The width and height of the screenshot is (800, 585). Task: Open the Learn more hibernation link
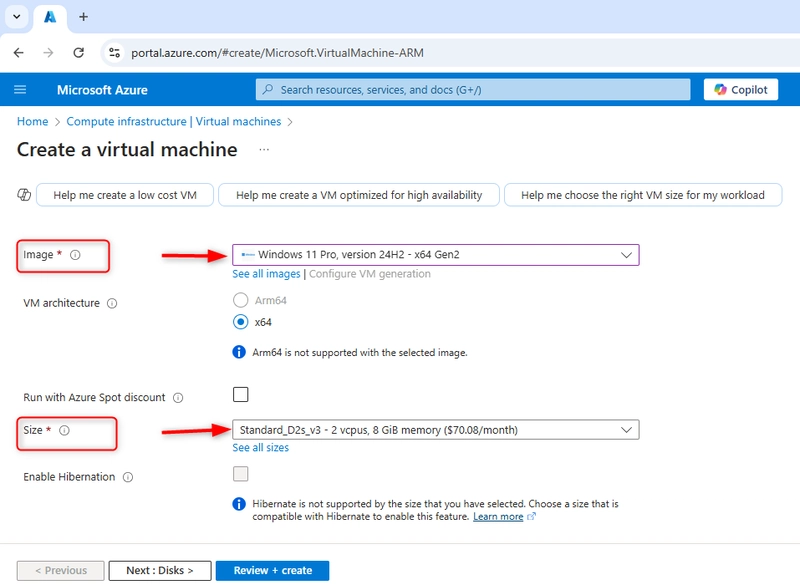[x=498, y=517]
